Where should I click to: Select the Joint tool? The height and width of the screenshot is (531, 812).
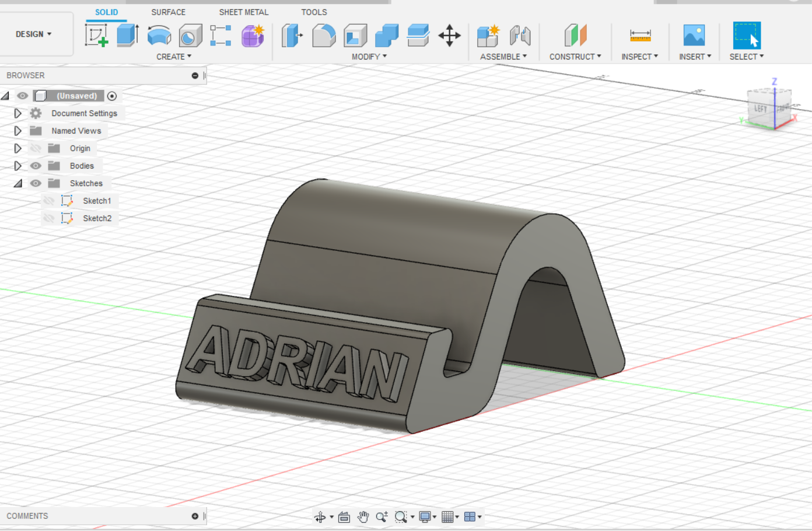[520, 36]
